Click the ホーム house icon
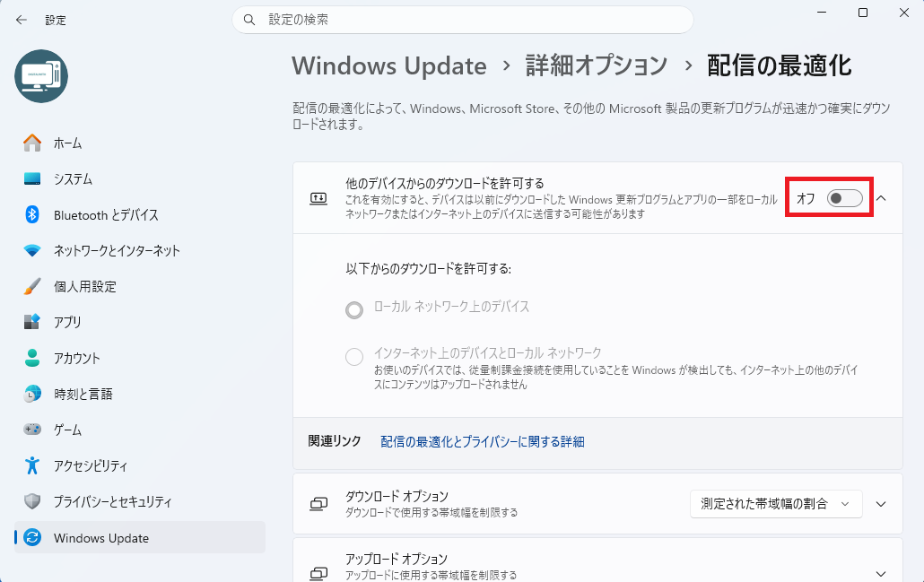This screenshot has width=924, height=582. pyautogui.click(x=32, y=143)
